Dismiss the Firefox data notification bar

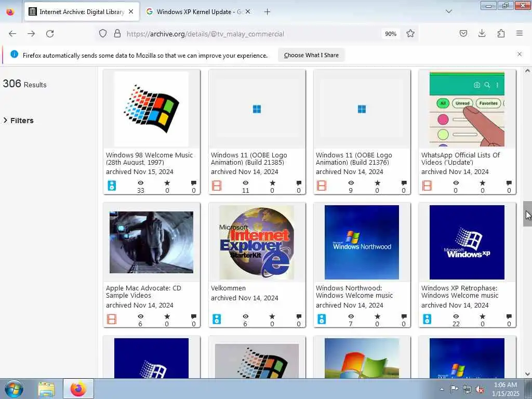(520, 54)
